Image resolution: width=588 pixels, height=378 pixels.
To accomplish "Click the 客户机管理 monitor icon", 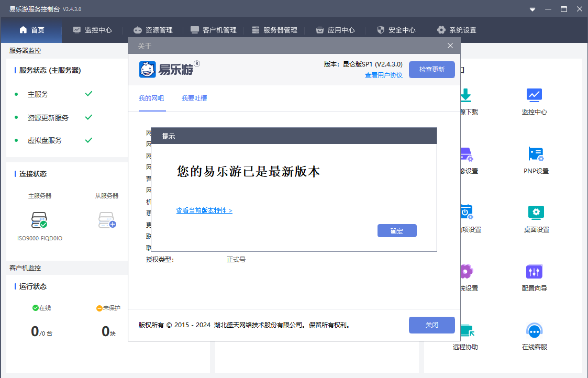I will click(x=195, y=30).
